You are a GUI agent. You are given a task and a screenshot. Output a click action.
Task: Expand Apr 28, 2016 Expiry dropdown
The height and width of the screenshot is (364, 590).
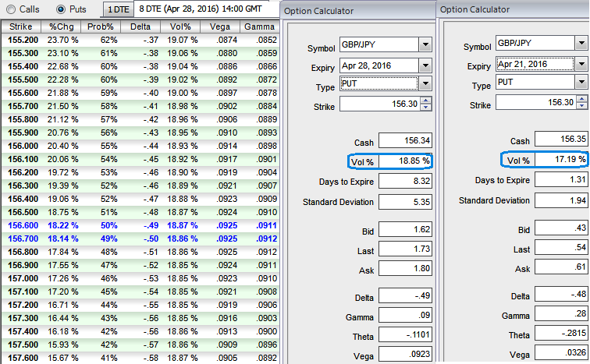[x=425, y=66]
